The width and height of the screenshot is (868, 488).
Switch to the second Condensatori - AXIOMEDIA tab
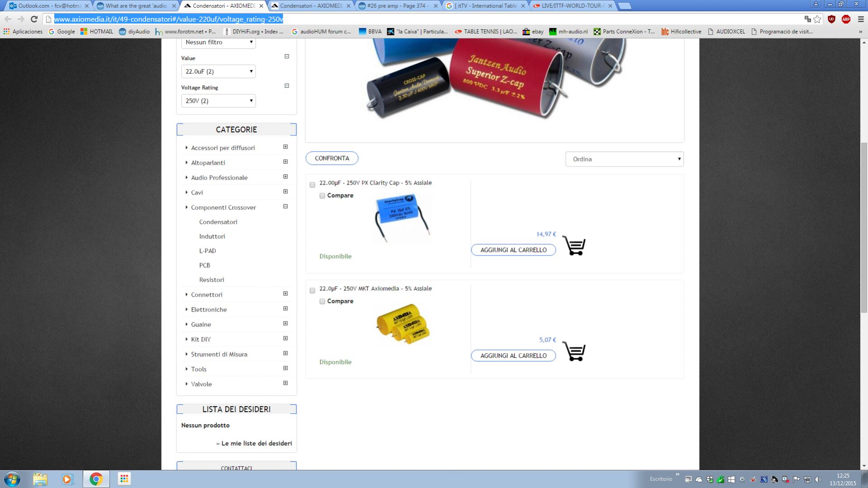tap(311, 6)
